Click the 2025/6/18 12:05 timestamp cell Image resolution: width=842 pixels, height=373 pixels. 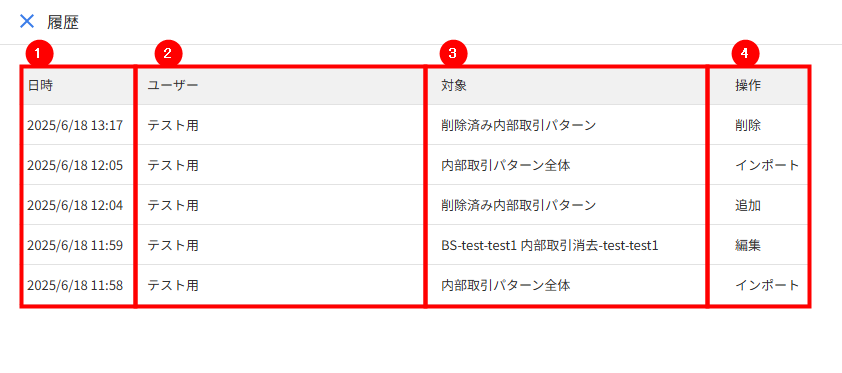(x=75, y=165)
